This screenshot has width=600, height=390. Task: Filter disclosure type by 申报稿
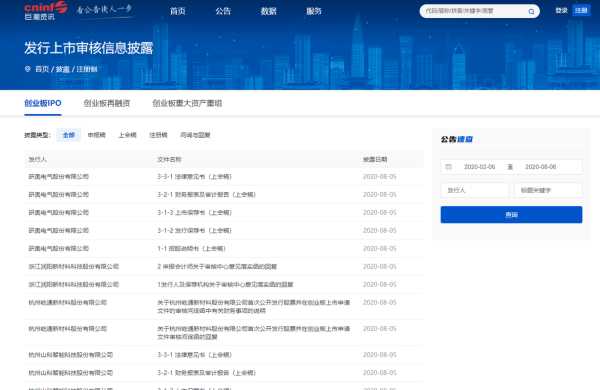(x=96, y=135)
